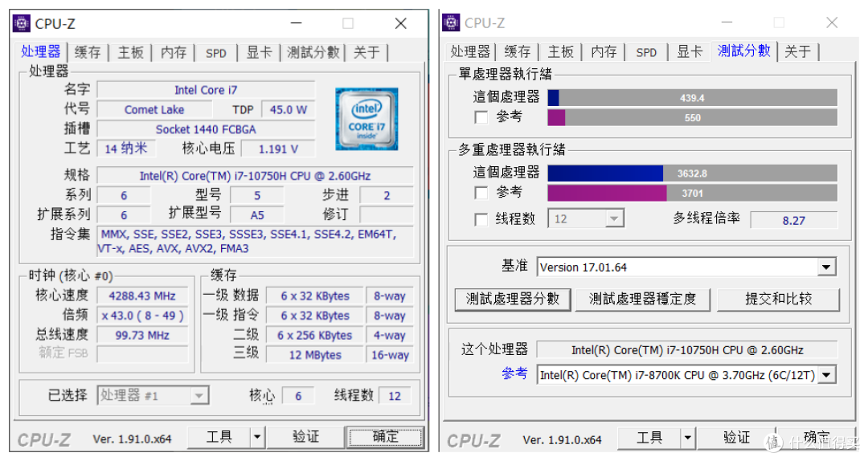Viewport: 868px width, 461px height.
Task: Click multi thread reference bar 3701
Action: [693, 193]
